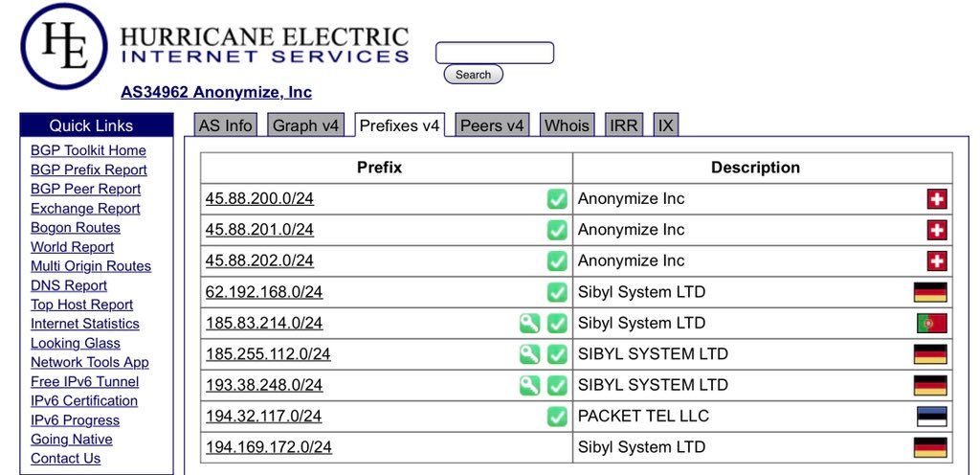Viewport: 980px width, 475px height.
Task: Click Portuguese flag in 185.83.214.0/24 row
Action: click(x=931, y=323)
